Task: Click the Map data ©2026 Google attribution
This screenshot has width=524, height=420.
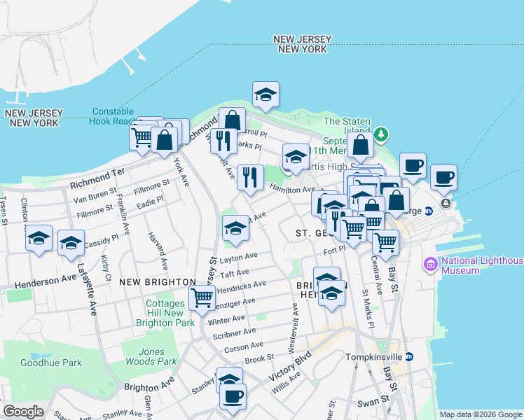Action: coord(481,414)
